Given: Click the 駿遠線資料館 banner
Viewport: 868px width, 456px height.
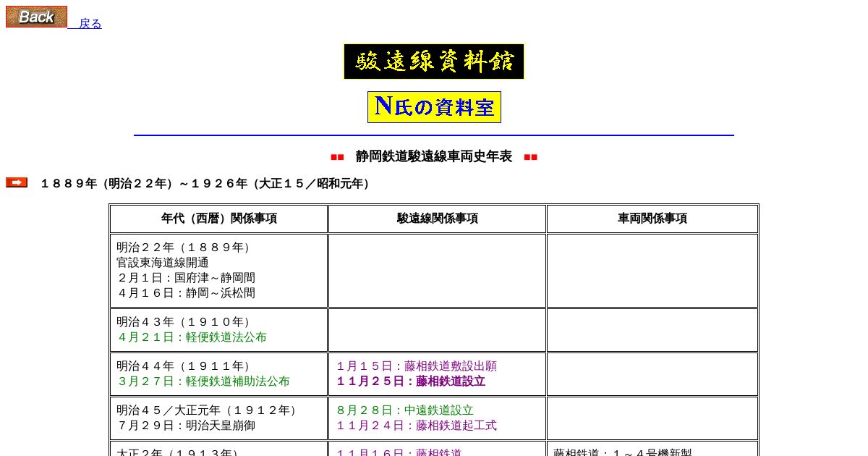Looking at the screenshot, I should pyautogui.click(x=434, y=62).
